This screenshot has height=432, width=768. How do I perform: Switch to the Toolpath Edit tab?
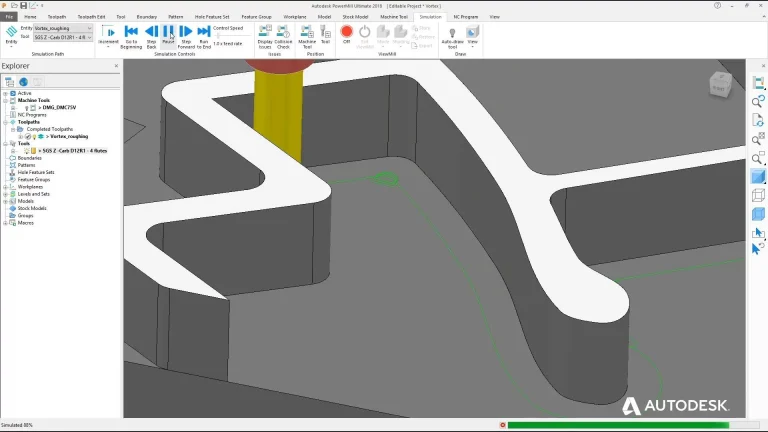click(x=92, y=17)
